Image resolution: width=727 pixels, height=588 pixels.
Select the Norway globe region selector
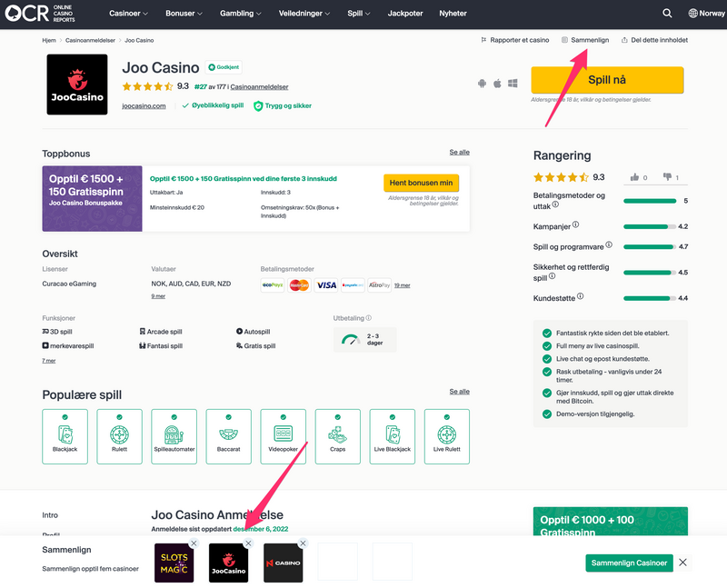point(707,14)
